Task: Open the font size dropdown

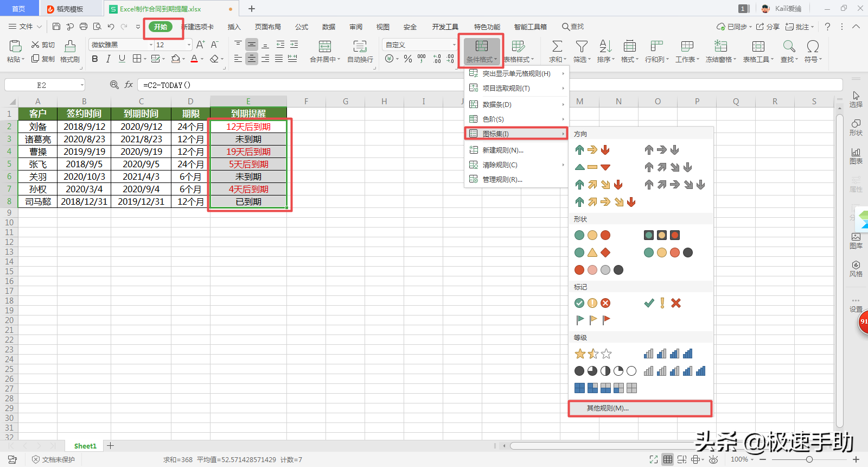Action: point(189,45)
